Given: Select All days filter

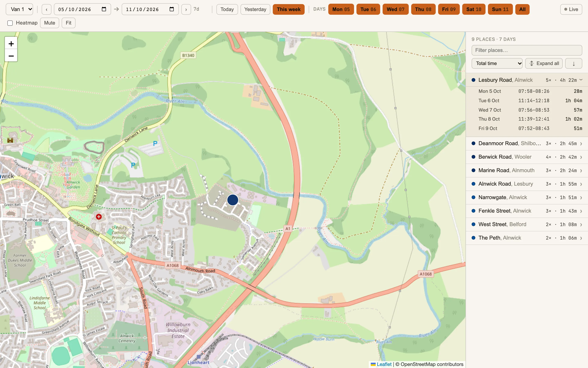Looking at the screenshot, I should click(x=522, y=9).
